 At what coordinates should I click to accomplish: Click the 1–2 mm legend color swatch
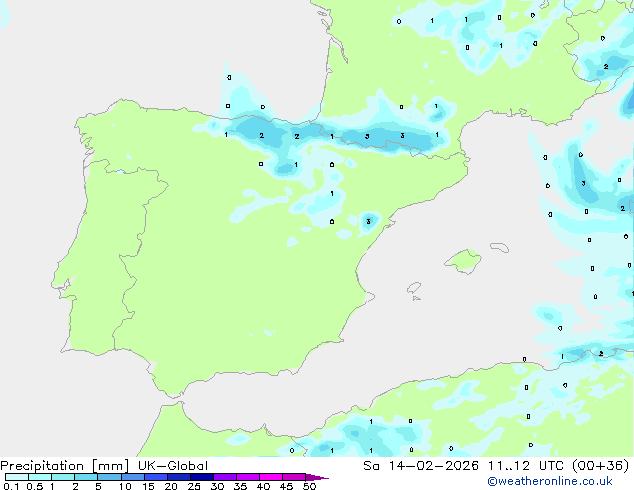tap(63, 477)
